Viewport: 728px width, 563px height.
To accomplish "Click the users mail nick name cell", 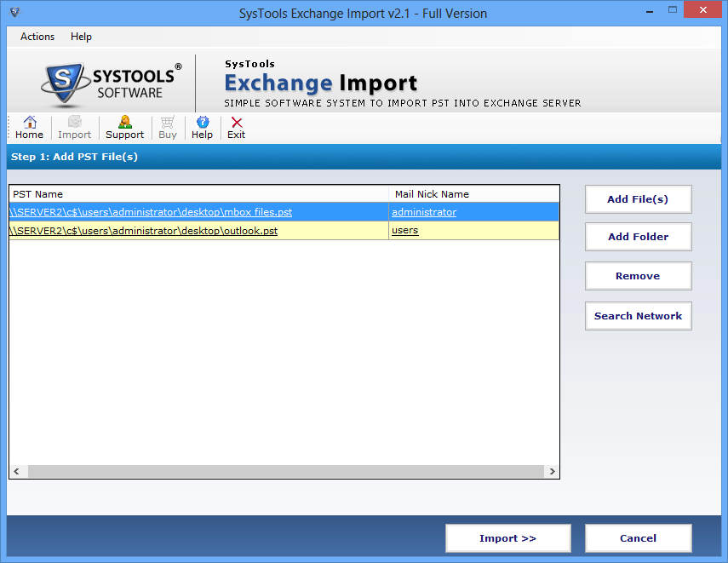I will 473,231.
